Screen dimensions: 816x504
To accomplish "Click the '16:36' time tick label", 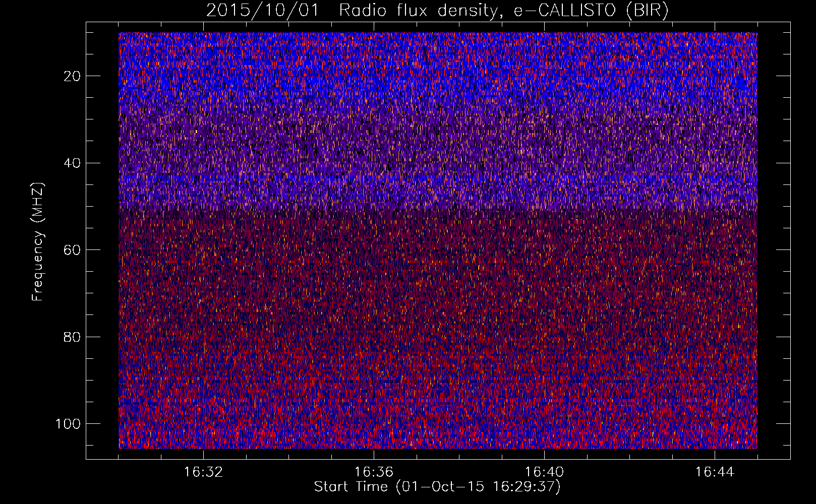I will (374, 472).
